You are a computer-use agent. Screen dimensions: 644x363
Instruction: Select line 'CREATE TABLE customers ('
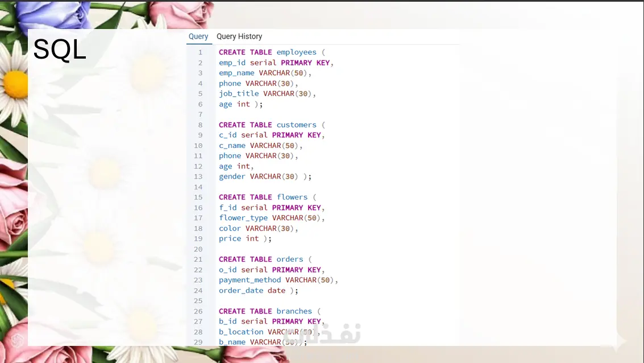(x=272, y=125)
